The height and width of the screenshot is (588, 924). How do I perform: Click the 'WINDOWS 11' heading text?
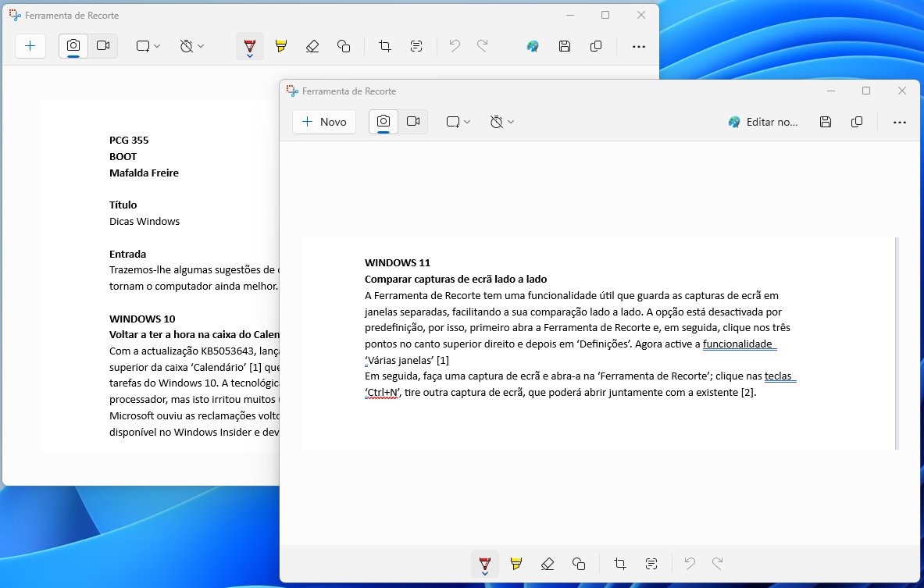[398, 263]
